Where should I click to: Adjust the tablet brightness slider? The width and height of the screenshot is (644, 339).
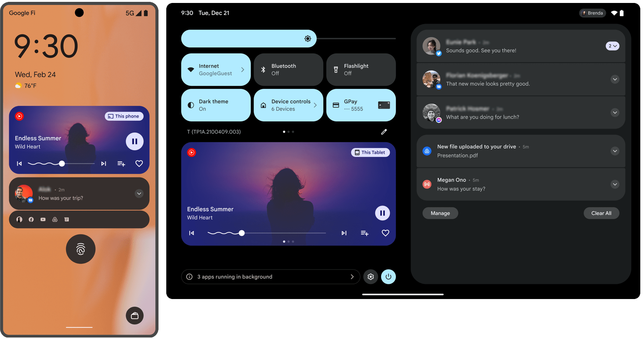pyautogui.click(x=288, y=38)
